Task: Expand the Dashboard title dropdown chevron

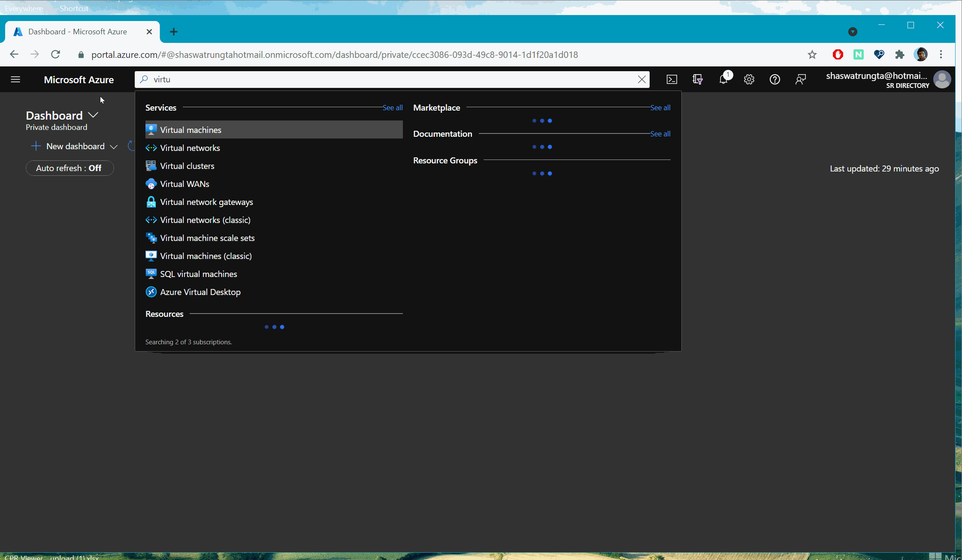Action: 93,115
